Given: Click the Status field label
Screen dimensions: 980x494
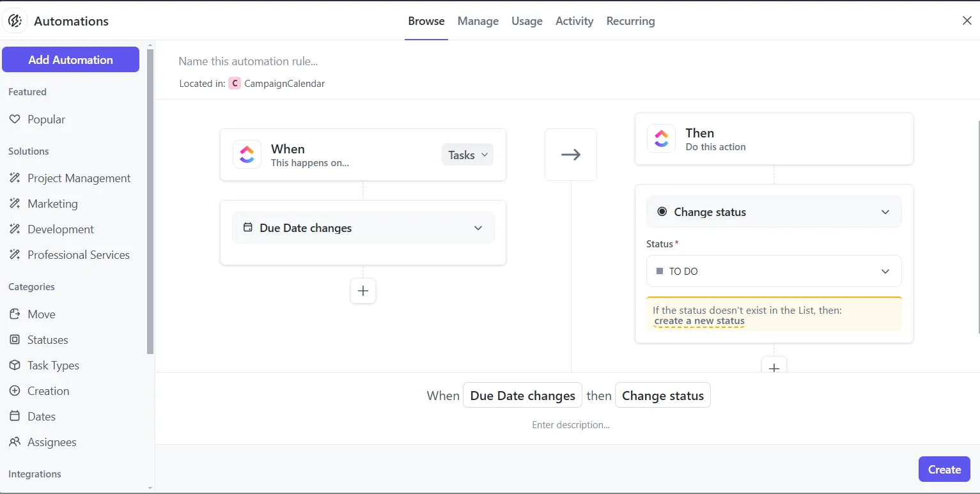Looking at the screenshot, I should coord(662,244).
